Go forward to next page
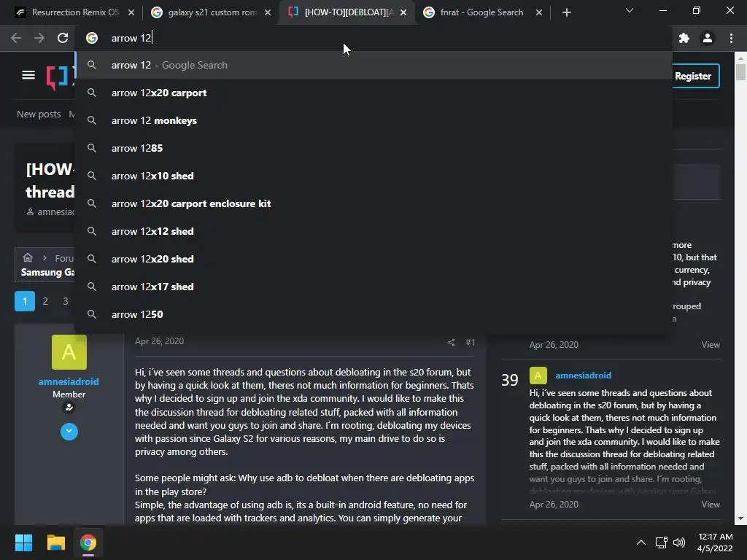 point(39,38)
